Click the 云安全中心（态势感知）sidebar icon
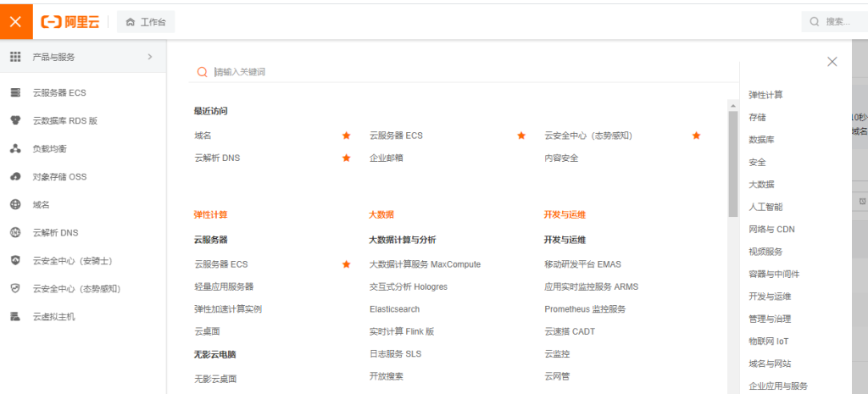Image resolution: width=868 pixels, height=394 pixels. 15,288
